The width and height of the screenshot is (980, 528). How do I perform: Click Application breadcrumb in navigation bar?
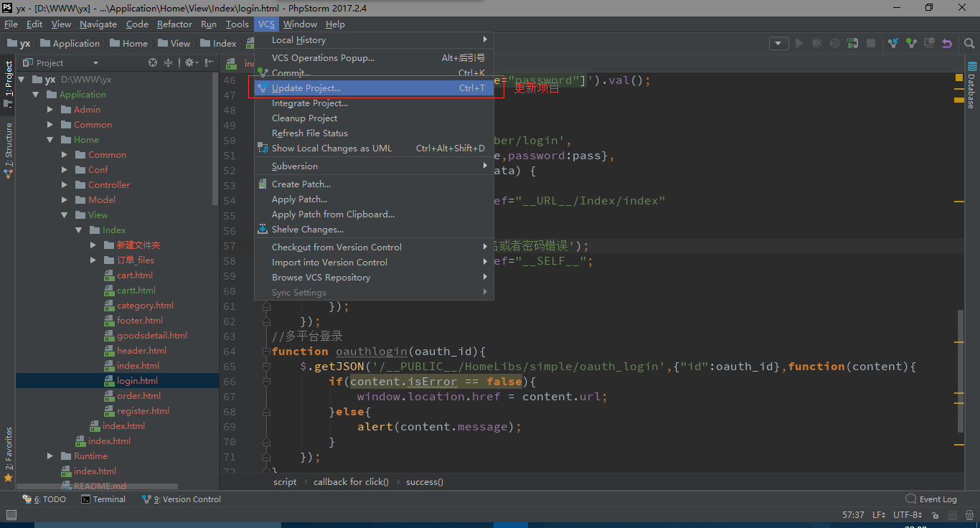tap(70, 43)
